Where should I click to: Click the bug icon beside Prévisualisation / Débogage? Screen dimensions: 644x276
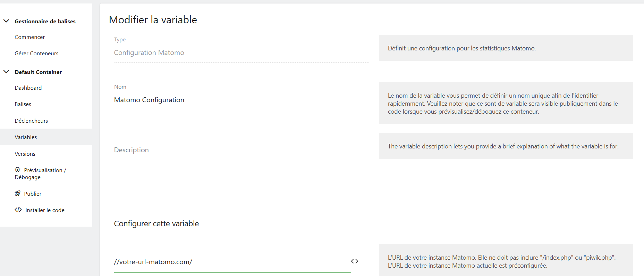click(x=18, y=170)
